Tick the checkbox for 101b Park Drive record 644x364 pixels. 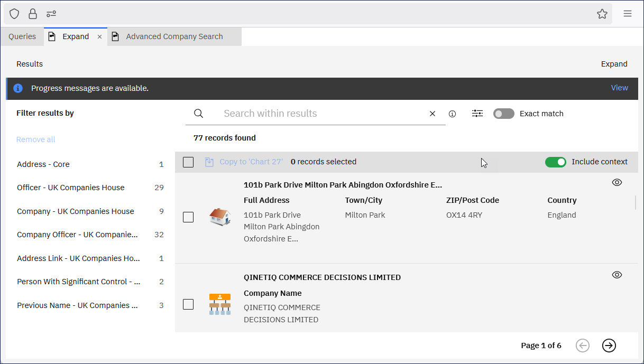(x=188, y=217)
